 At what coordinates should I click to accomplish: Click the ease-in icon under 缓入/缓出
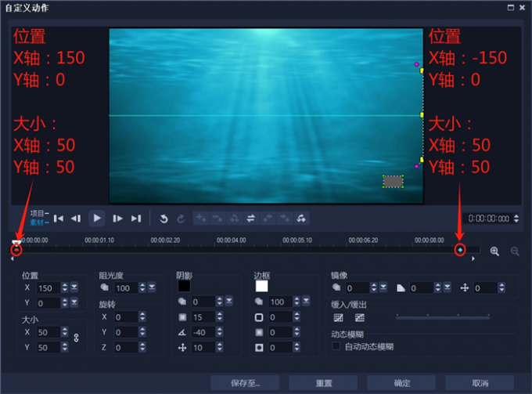click(x=338, y=317)
